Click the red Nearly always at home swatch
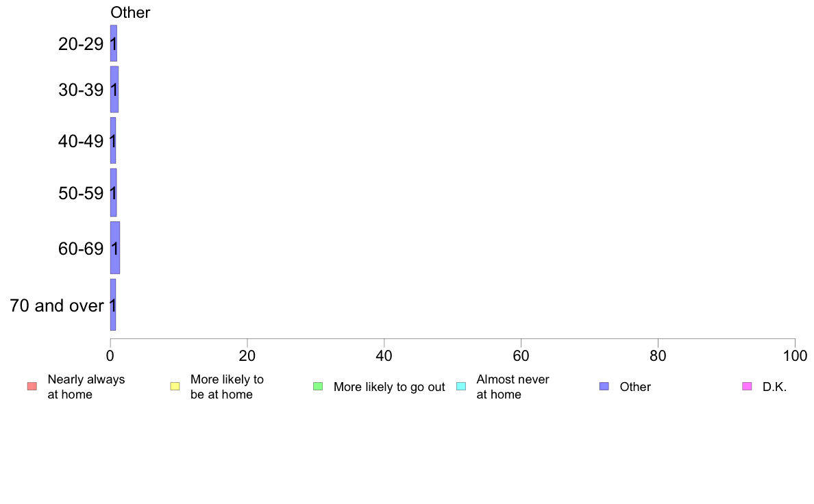 pos(32,386)
